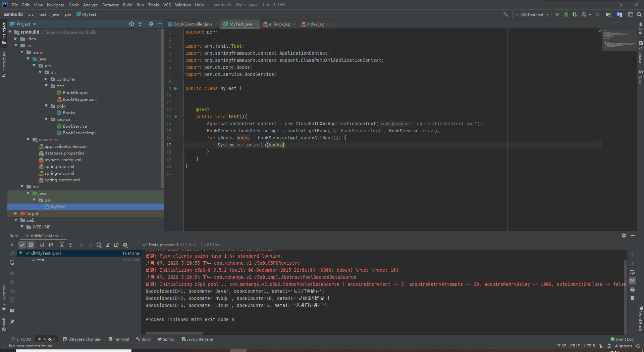Toggle showing passed tests in test runner

[x=22, y=245]
